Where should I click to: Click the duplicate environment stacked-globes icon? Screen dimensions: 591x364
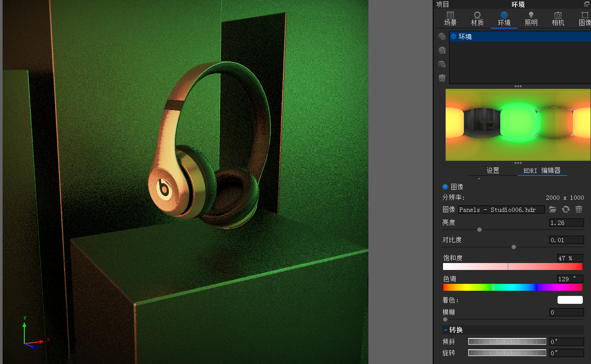coord(442,36)
